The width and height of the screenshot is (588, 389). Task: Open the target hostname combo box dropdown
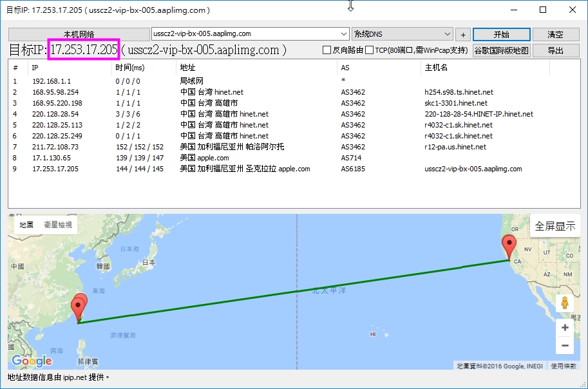tap(343, 33)
